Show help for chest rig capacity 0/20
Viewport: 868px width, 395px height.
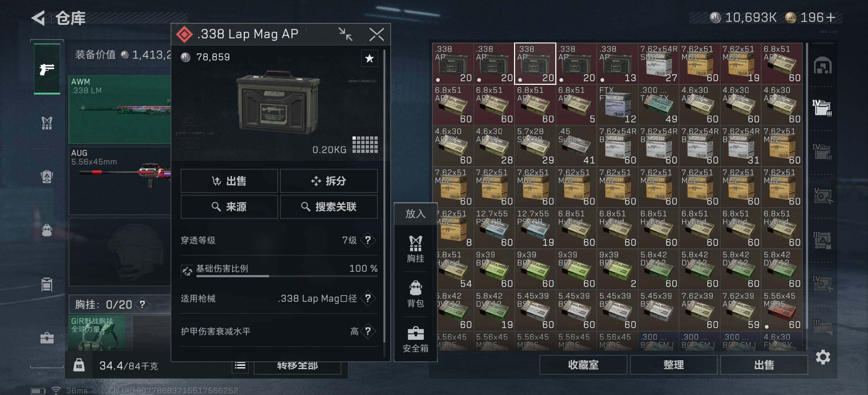point(142,304)
